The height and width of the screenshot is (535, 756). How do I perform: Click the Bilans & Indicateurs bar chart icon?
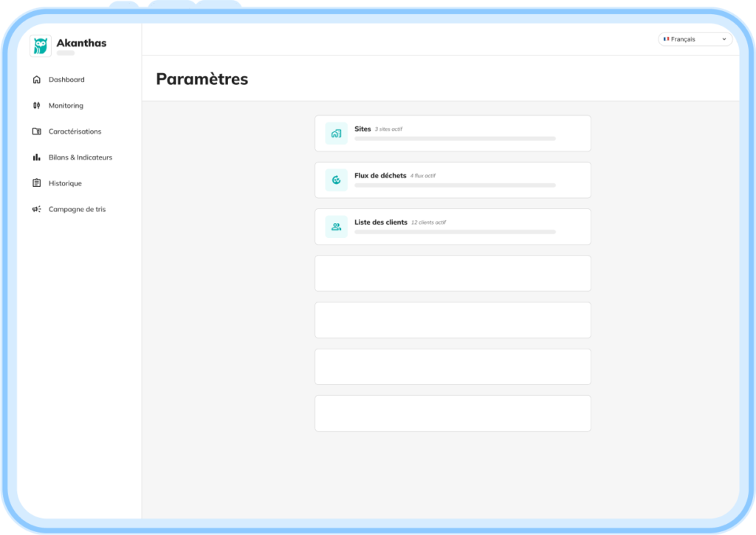pos(37,157)
